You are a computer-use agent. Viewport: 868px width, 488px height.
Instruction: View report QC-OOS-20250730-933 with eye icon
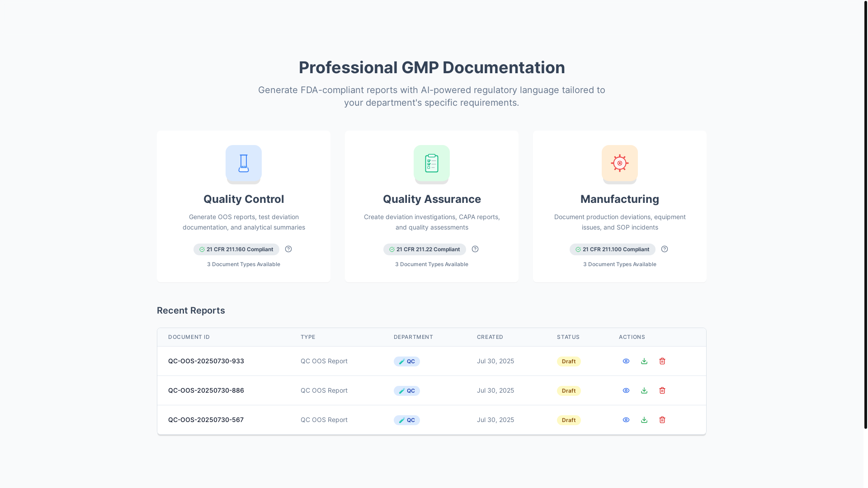coord(626,361)
